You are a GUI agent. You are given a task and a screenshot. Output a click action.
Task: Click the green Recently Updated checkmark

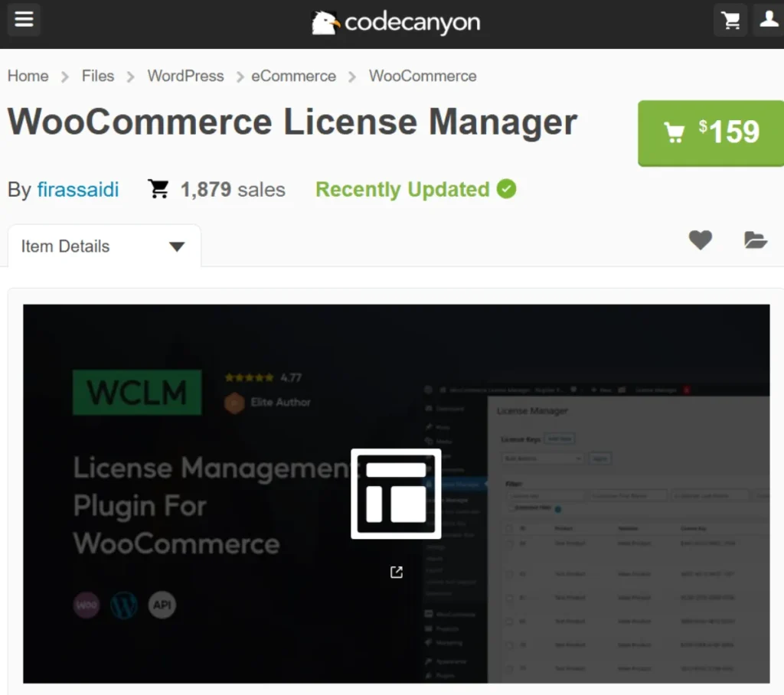pos(506,189)
